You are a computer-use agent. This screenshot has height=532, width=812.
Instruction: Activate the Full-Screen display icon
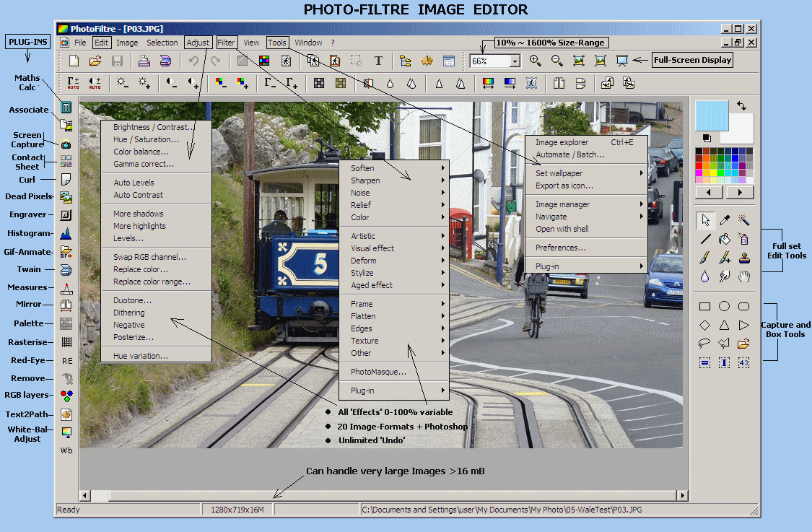tap(622, 61)
